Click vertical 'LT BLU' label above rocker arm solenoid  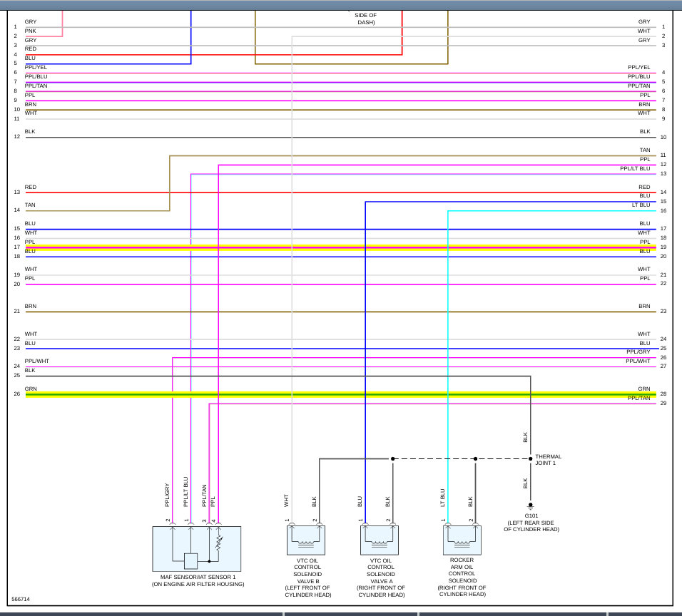pyautogui.click(x=442, y=498)
